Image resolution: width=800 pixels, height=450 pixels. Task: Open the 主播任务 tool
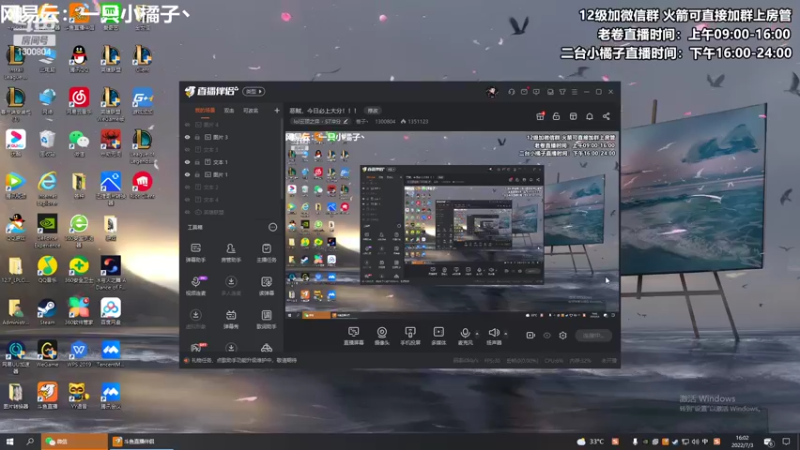[x=266, y=253]
